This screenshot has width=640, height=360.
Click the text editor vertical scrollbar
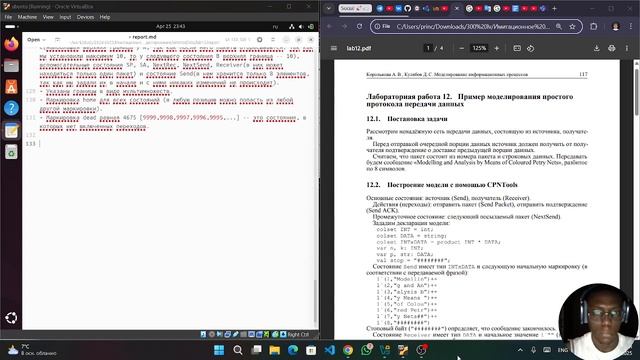pyautogui.click(x=316, y=300)
